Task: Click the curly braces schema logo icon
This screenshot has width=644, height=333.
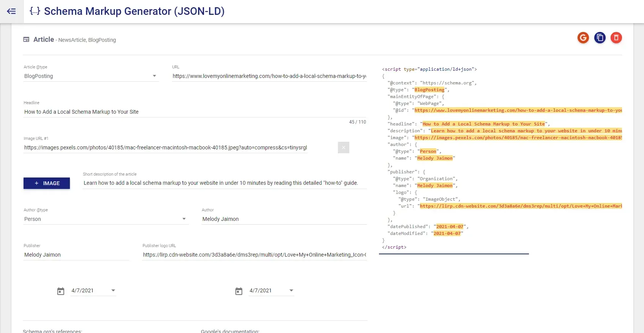Action: click(x=35, y=11)
